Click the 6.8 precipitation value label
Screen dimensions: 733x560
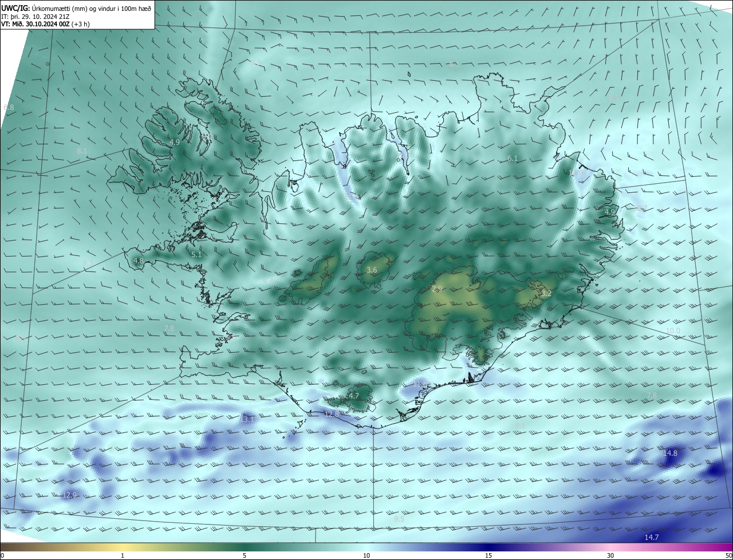point(9,107)
